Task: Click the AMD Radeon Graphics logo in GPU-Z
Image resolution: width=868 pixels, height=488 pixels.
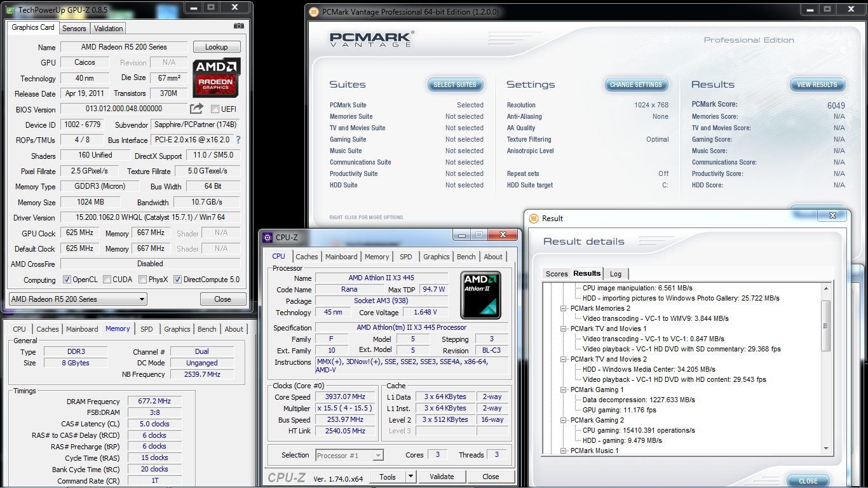Action: click(x=217, y=77)
